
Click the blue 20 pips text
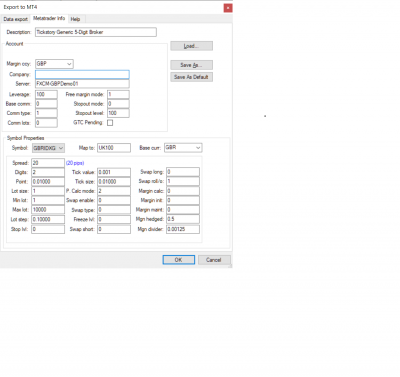[75, 163]
